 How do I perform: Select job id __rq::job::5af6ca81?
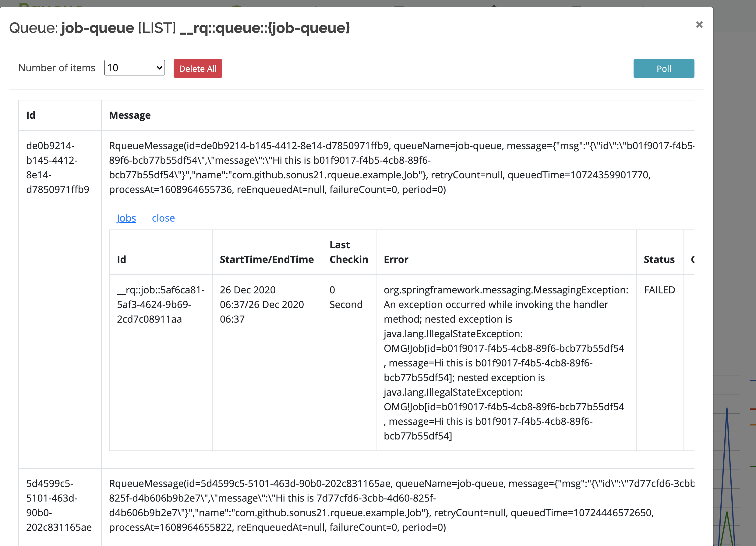[160, 304]
